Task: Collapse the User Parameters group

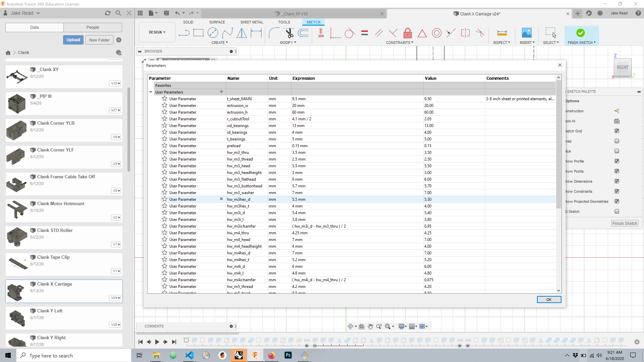Action: click(x=151, y=92)
